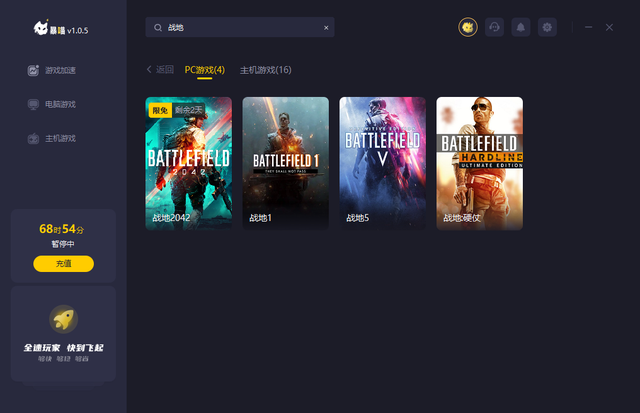Minimize the window
This screenshot has width=640, height=413.
(x=588, y=27)
